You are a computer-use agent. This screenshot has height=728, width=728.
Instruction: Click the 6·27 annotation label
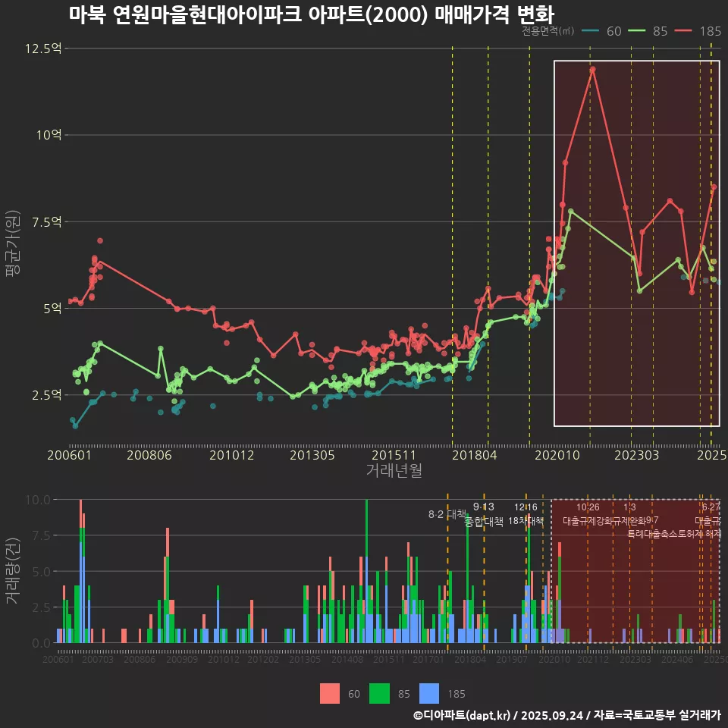[711, 507]
